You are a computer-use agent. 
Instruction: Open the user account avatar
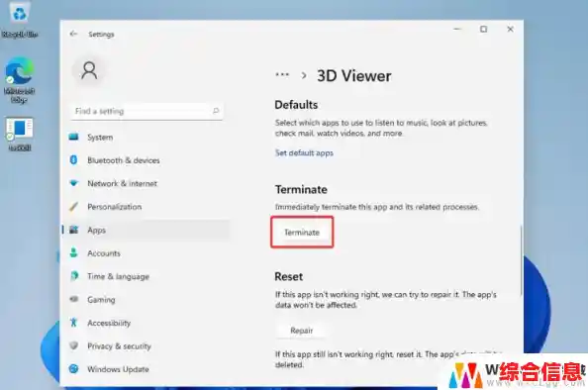click(x=89, y=70)
